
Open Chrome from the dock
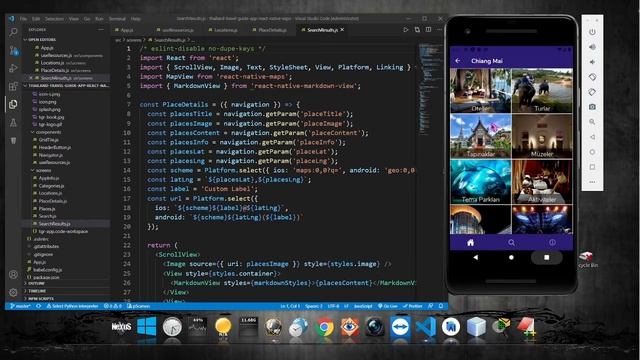(x=324, y=327)
